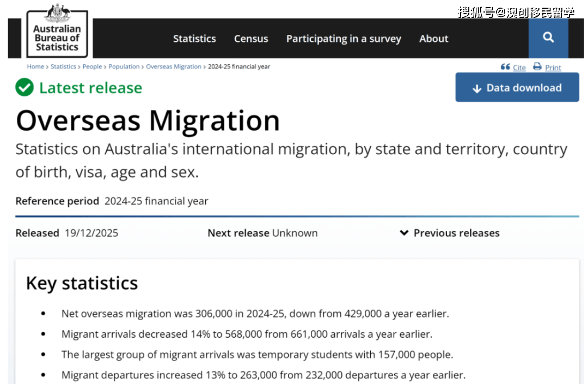Click the Australian Bureau of Statistics logo
This screenshot has height=391, width=588.
tap(57, 32)
